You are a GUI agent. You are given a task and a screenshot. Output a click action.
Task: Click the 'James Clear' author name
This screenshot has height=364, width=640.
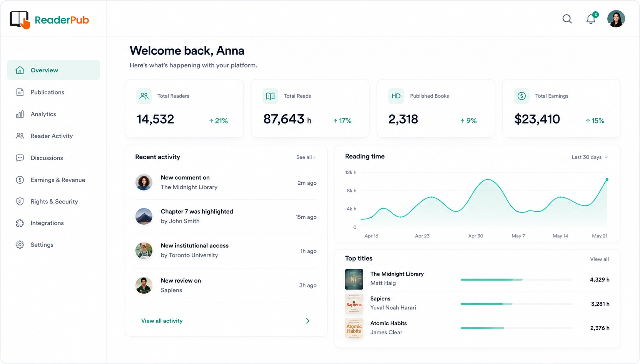386,332
